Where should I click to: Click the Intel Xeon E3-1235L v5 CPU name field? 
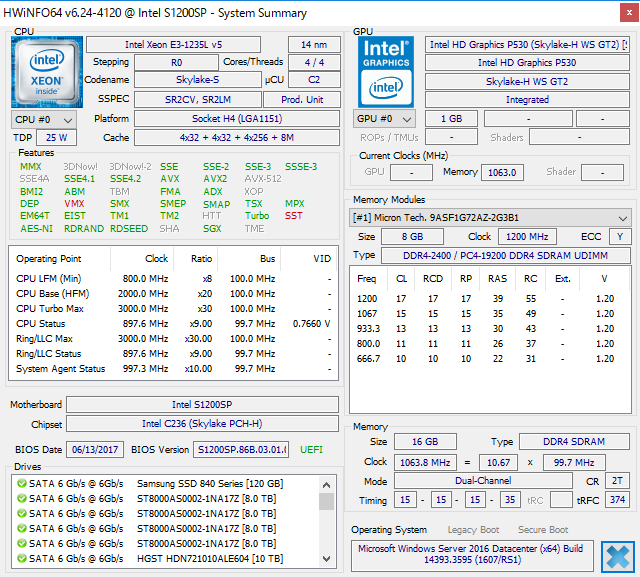[173, 44]
